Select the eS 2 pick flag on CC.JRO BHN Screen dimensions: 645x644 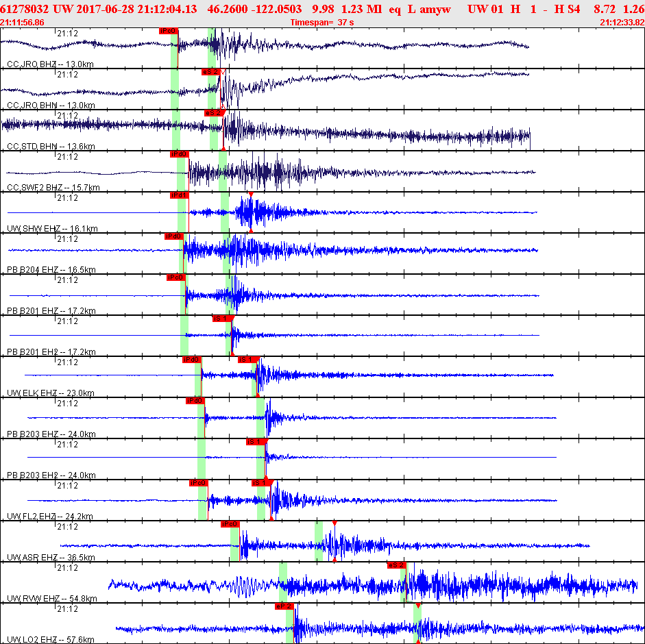pyautogui.click(x=210, y=72)
